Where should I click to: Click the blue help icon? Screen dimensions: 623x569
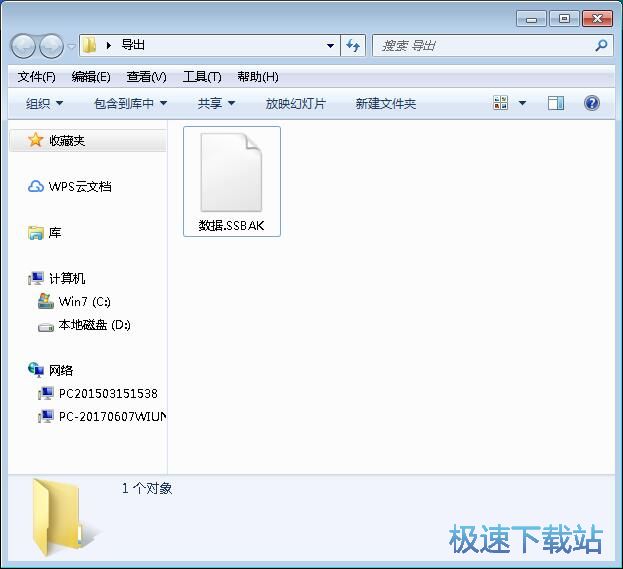point(592,103)
